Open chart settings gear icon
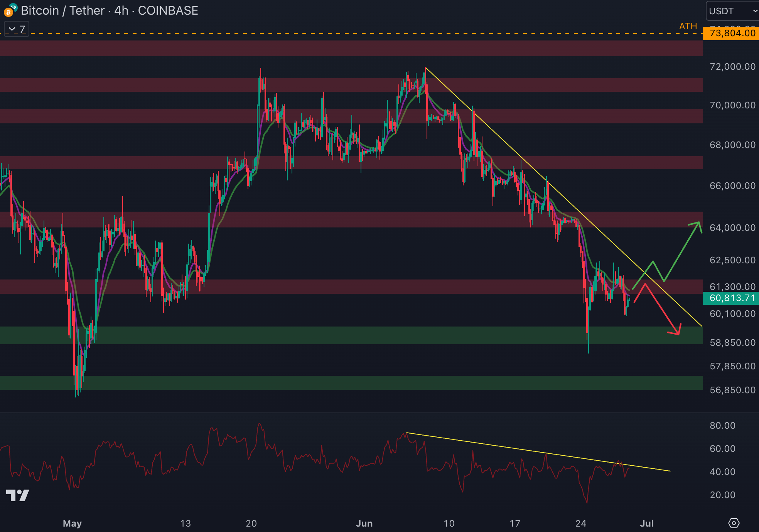The height and width of the screenshot is (532, 759). [734, 523]
